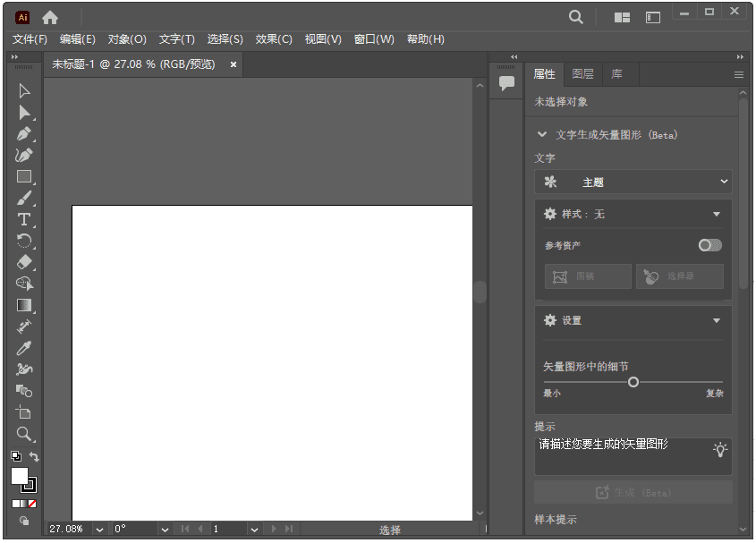Screen dimensions: 756x543
Task: Select the Direct Selection tool
Action: tap(25, 112)
